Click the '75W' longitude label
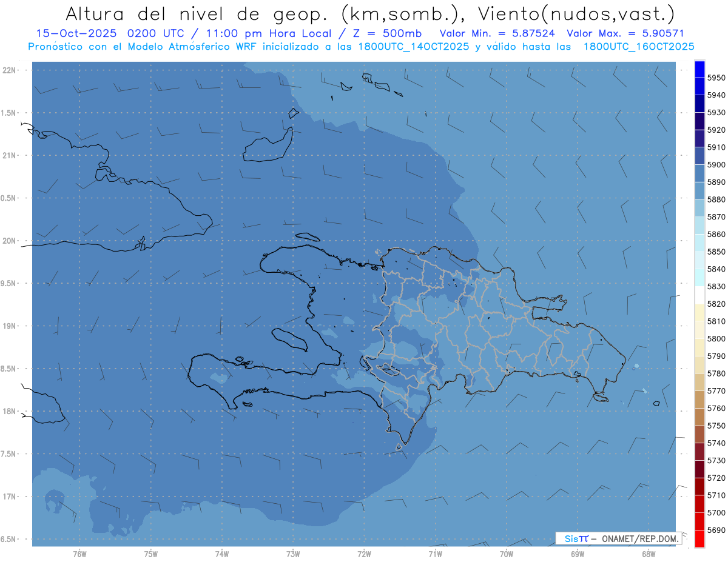Image resolution: width=728 pixels, height=562 pixels. 151,554
